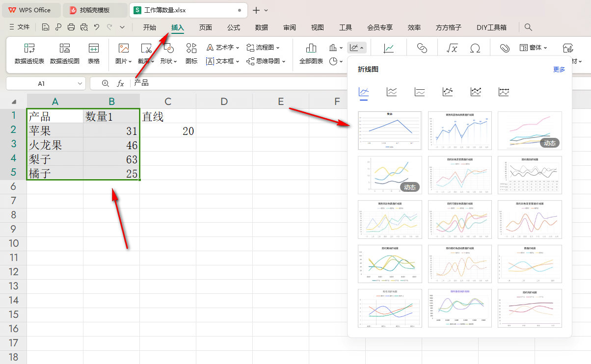Click the Undo arrow icon

click(97, 27)
